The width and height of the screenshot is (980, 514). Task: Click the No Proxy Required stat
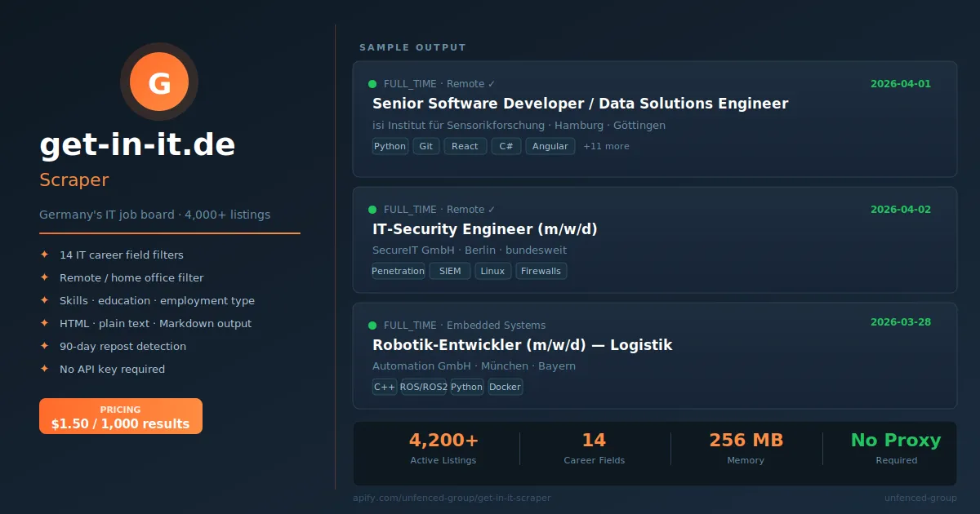point(896,449)
